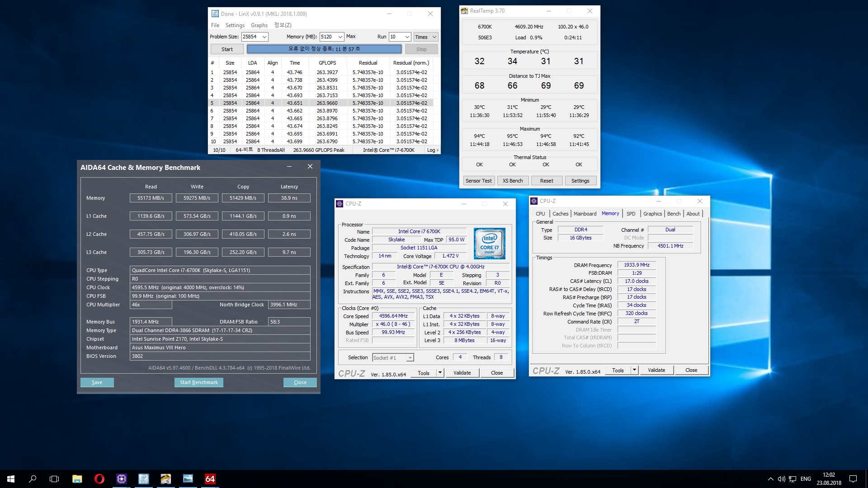
Task: Click the CPU-Z taskbar icon
Action: 121,479
